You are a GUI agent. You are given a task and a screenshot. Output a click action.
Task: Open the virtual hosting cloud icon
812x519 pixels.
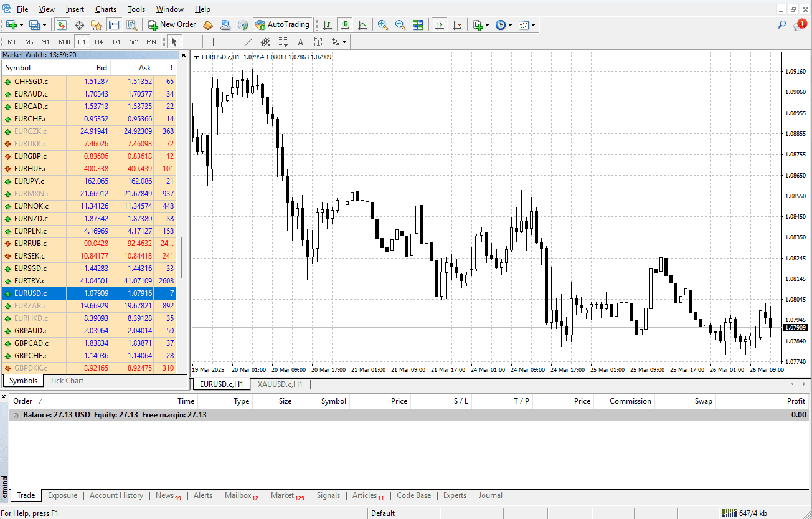point(225,25)
